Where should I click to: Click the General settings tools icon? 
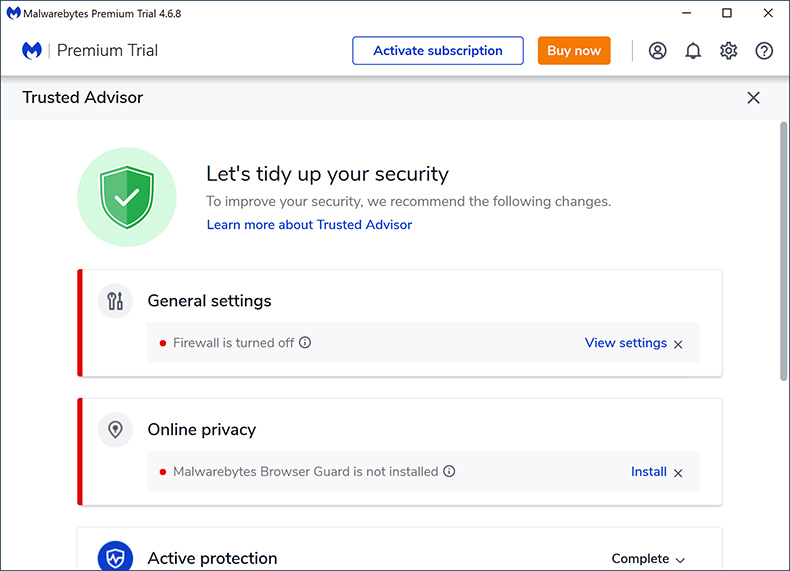115,301
